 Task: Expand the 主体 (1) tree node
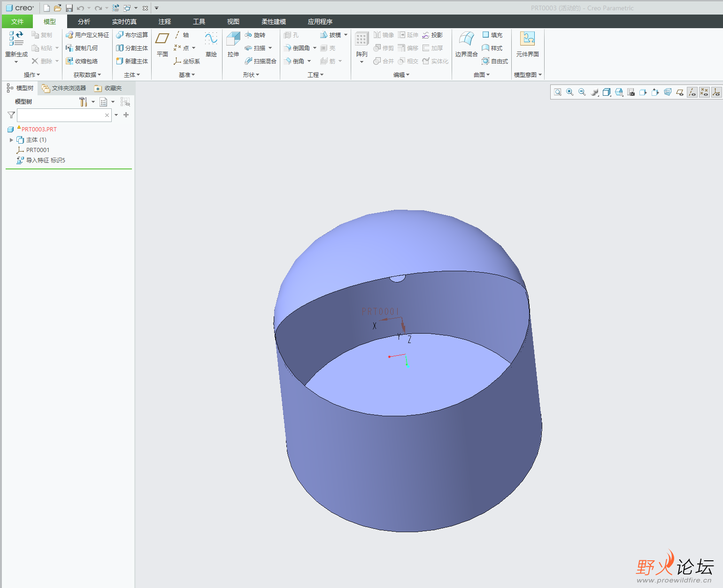click(x=11, y=140)
